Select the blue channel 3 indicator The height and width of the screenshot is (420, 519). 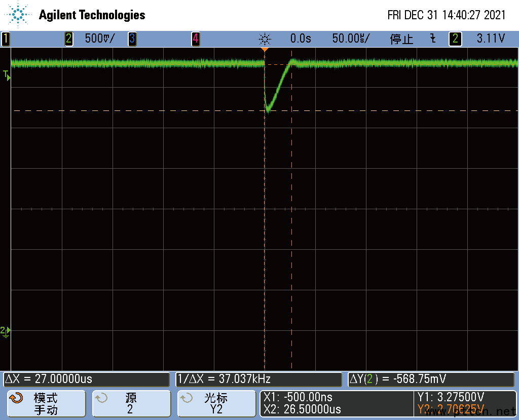coord(132,39)
